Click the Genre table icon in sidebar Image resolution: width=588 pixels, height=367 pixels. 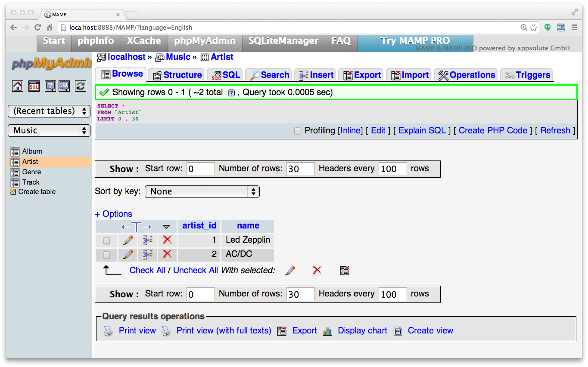click(15, 172)
